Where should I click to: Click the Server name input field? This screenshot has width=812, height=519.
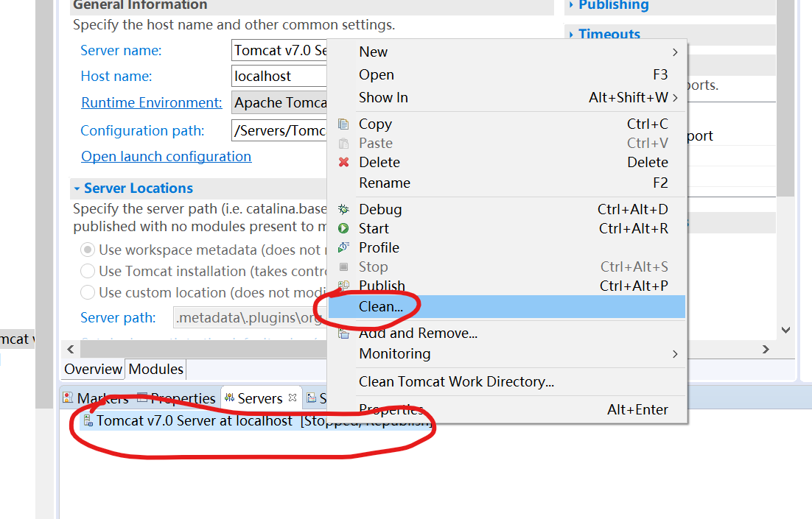point(279,50)
